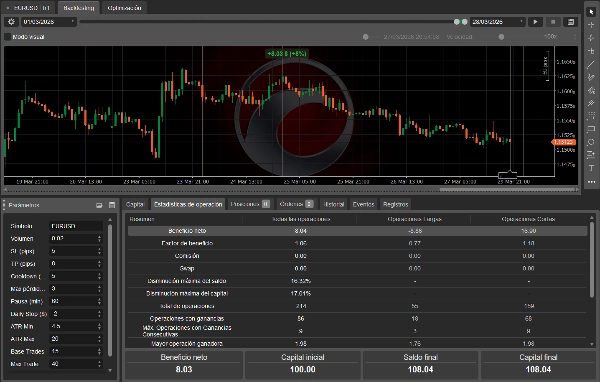Enable the Modo visual checkbox

7,37
